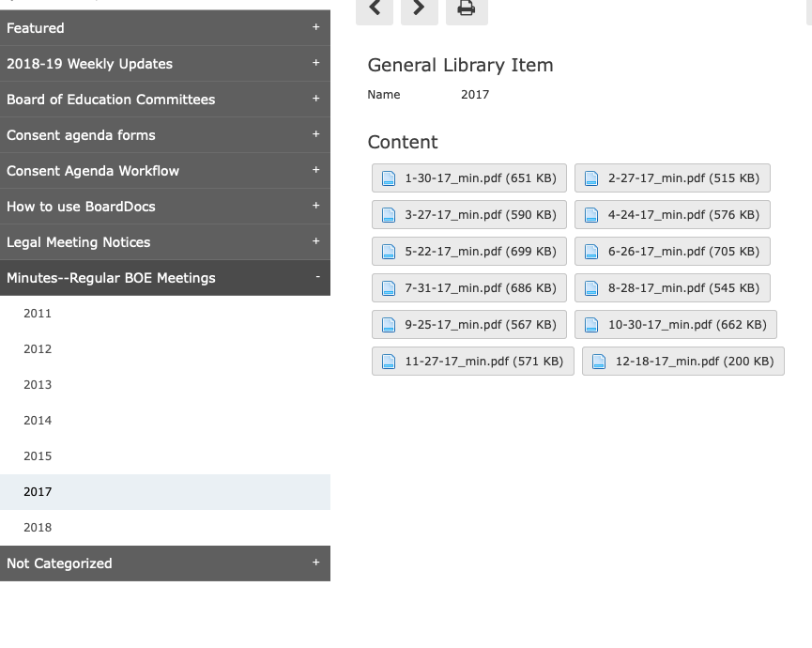Click file icon of 12-18-17_min.pdf

pos(599,362)
